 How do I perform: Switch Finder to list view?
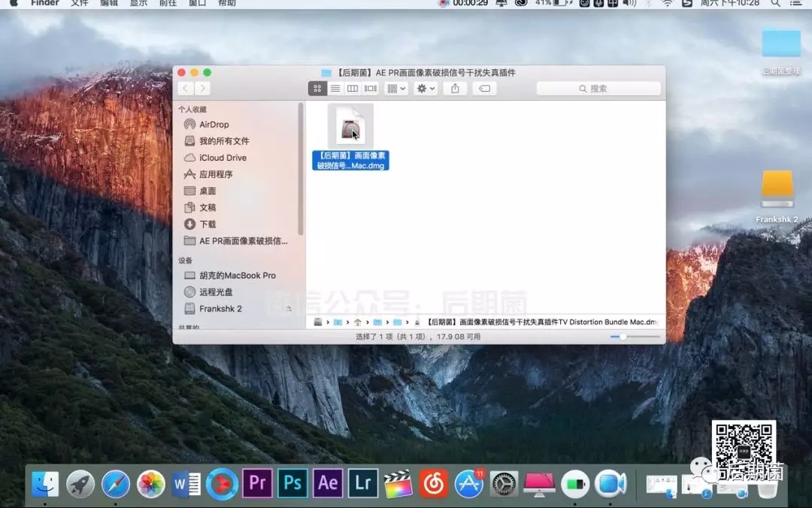[335, 89]
